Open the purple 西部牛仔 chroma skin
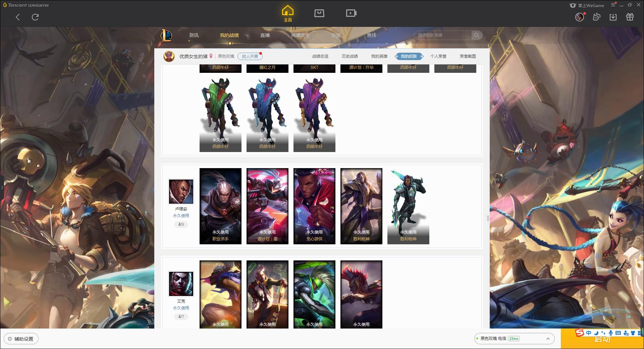Image resolution: width=644 pixels, height=349 pixels. (314, 114)
